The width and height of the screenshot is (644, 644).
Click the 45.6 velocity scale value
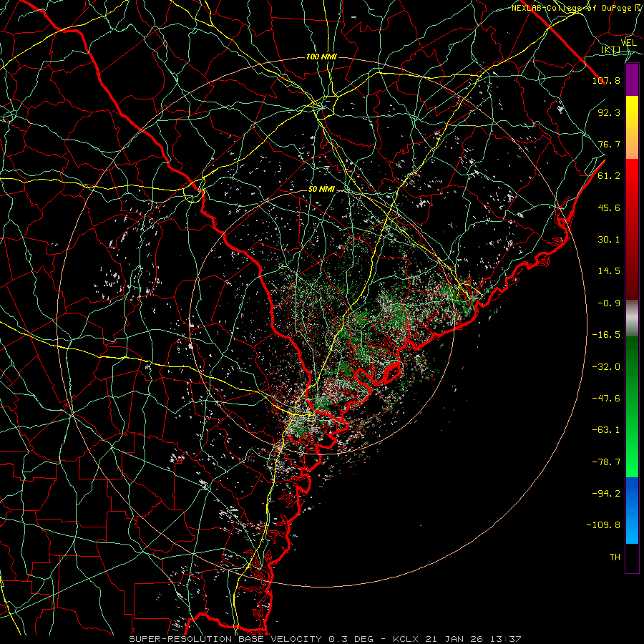coord(609,208)
